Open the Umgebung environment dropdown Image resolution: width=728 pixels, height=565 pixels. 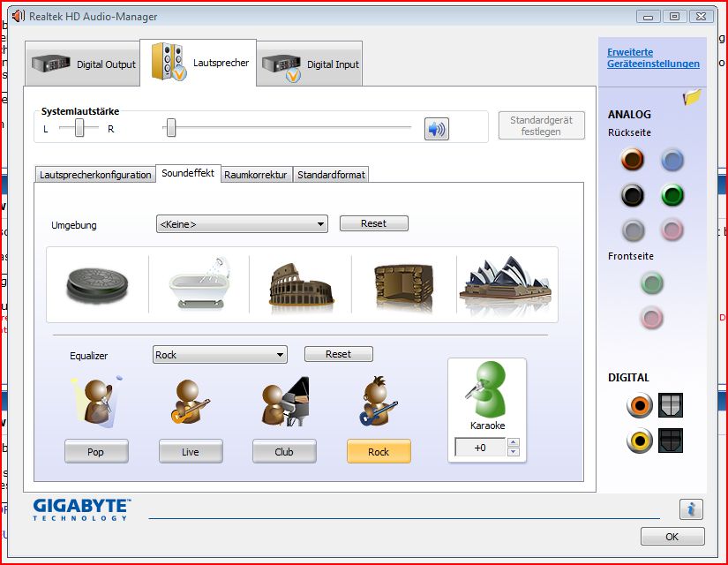click(242, 224)
